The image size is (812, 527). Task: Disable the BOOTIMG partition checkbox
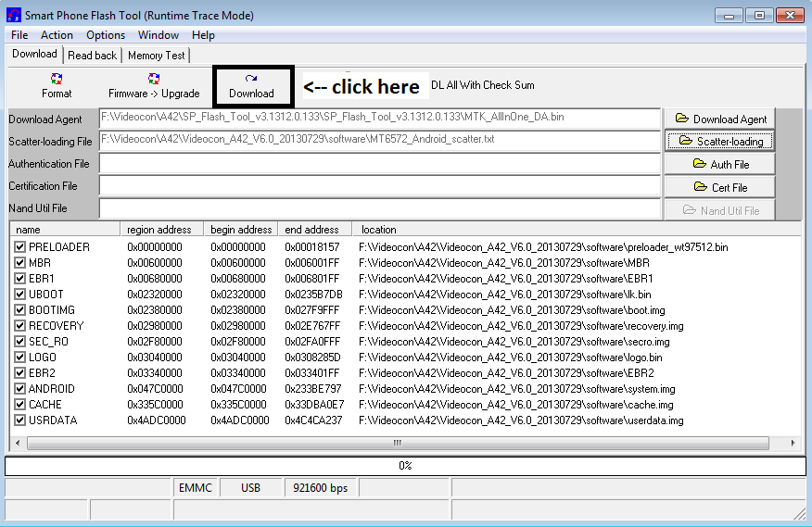tap(19, 310)
